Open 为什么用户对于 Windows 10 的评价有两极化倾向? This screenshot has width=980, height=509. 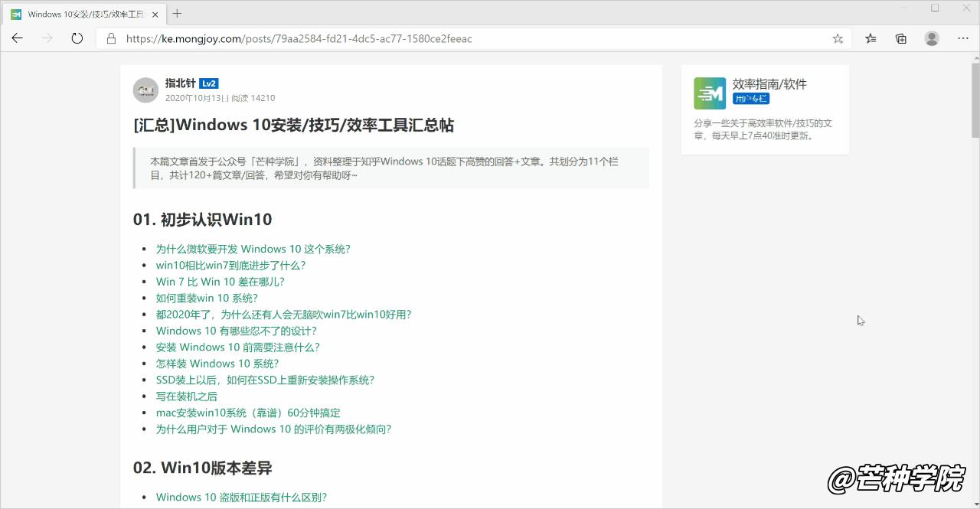click(x=273, y=429)
